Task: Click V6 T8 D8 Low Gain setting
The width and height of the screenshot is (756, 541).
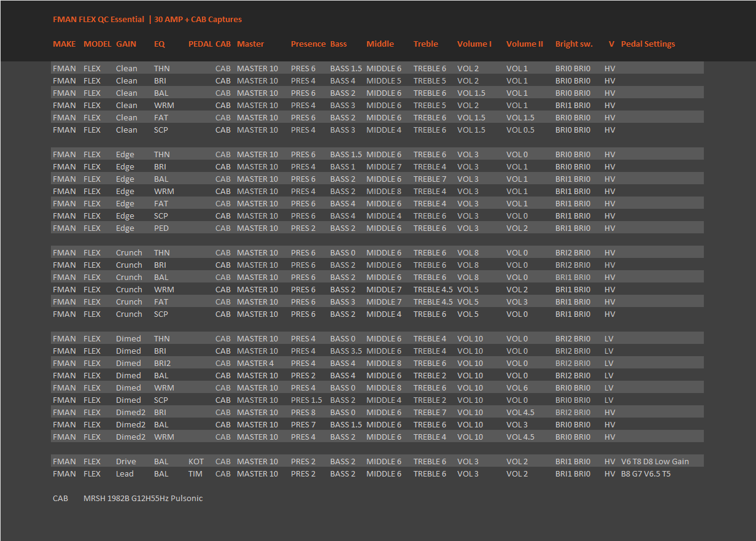Action: coord(655,462)
